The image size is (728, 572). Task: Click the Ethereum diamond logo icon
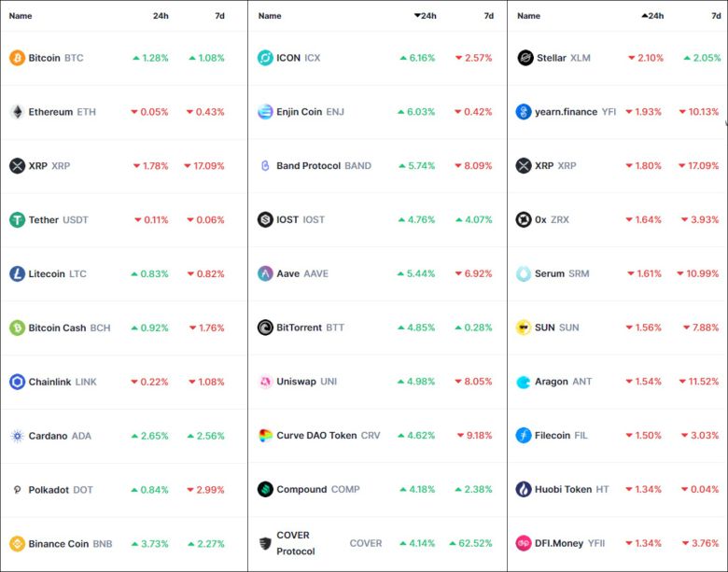tap(17, 112)
